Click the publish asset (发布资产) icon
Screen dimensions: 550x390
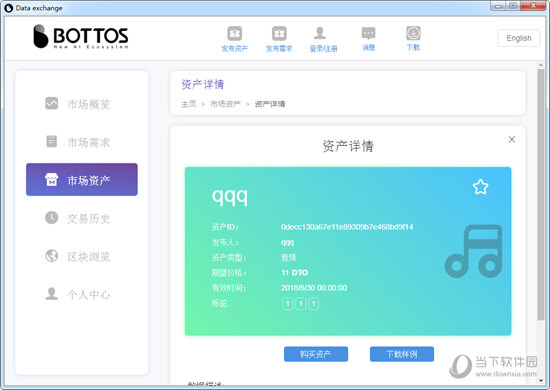pos(235,34)
